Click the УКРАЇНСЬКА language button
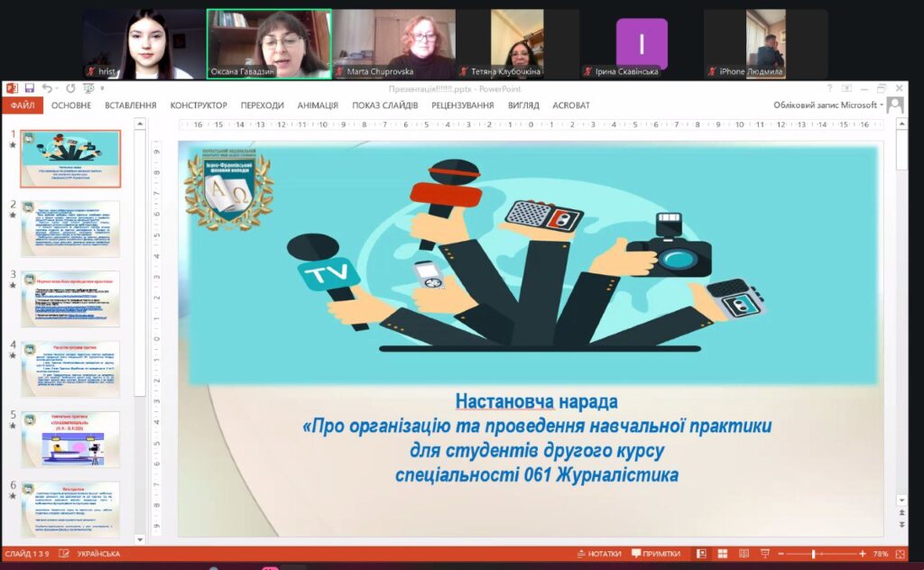The image size is (924, 570). (98, 554)
